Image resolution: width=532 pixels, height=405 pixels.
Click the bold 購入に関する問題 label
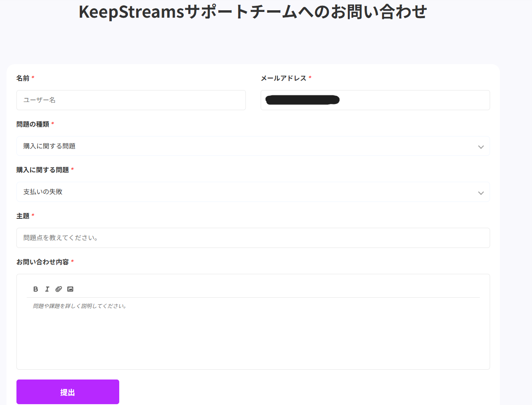43,170
